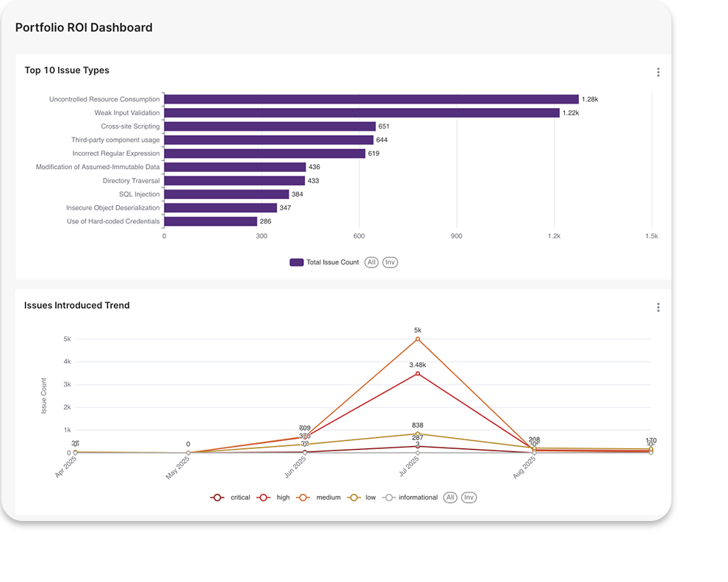Click Inv in the trend chart legend

(x=468, y=497)
